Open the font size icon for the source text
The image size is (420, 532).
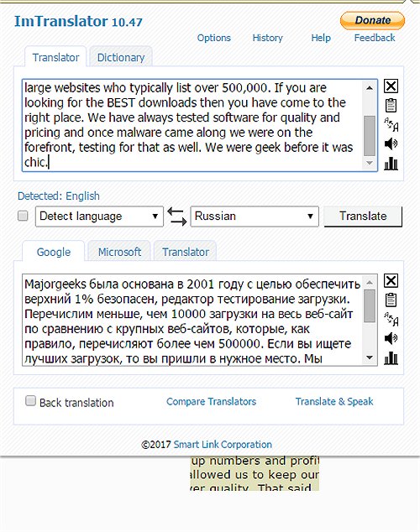point(391,124)
